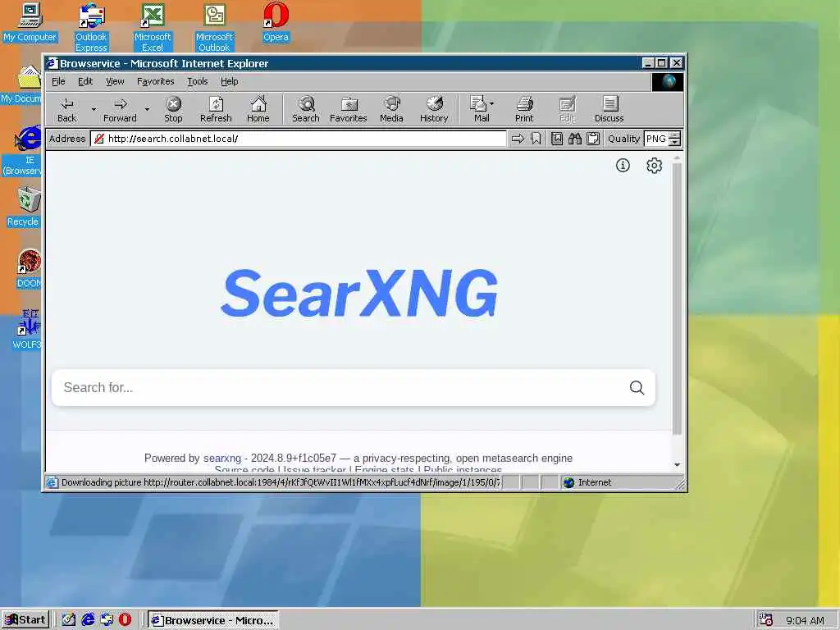Click the Start button
This screenshot has height=630, width=840.
25,620
